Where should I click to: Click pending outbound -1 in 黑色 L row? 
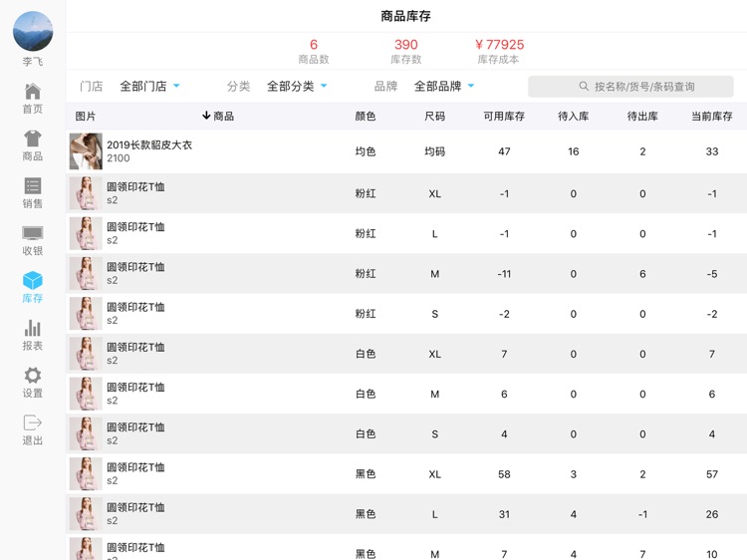tap(642, 514)
